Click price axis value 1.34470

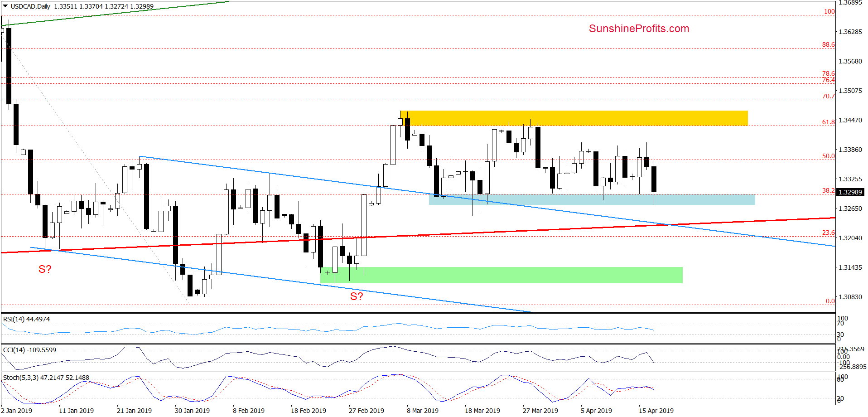[x=850, y=120]
